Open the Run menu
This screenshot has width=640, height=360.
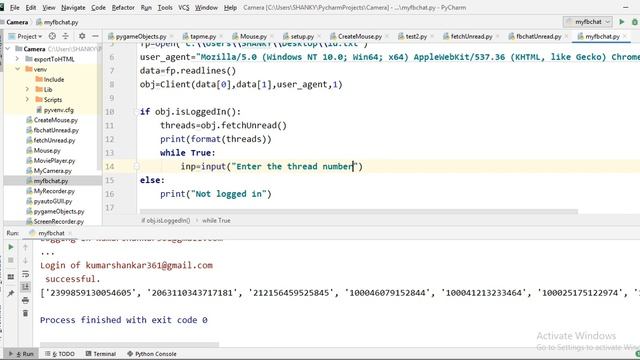[x=146, y=7]
